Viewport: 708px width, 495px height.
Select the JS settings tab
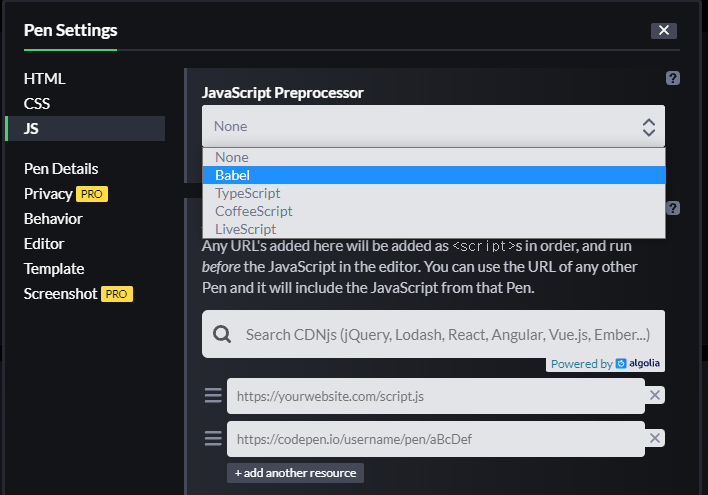(x=86, y=128)
